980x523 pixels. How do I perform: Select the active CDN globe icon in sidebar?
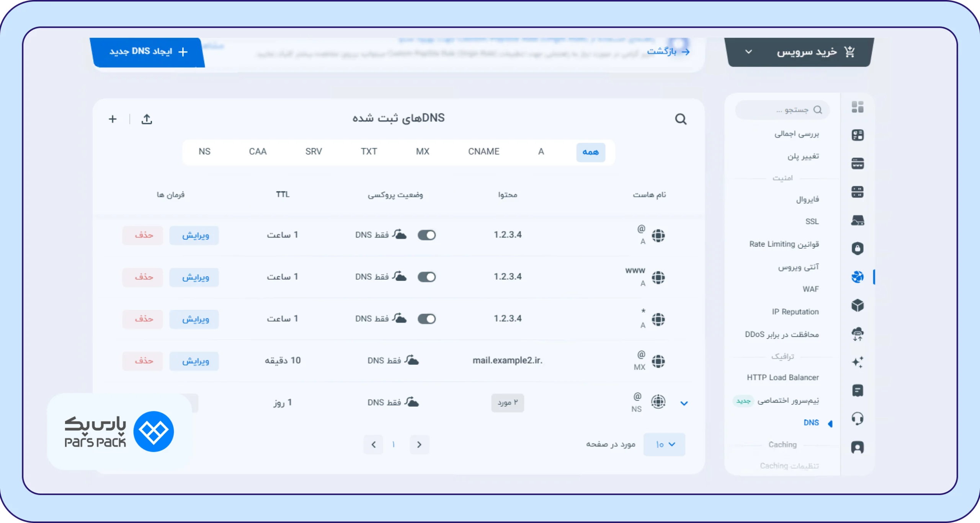pyautogui.click(x=857, y=277)
